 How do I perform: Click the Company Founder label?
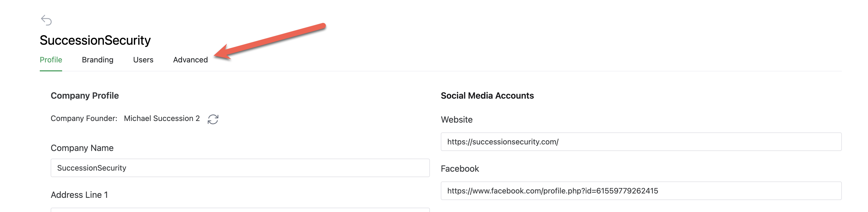[84, 118]
